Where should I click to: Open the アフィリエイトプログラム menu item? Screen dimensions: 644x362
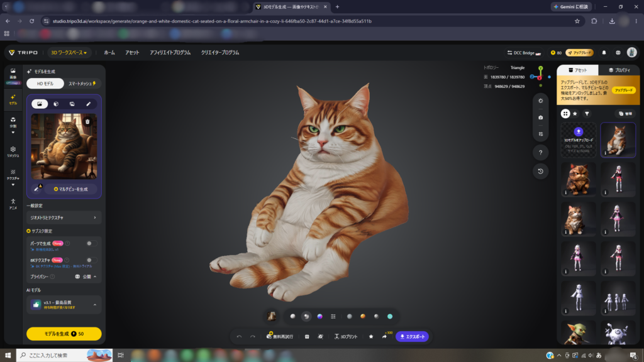point(170,53)
